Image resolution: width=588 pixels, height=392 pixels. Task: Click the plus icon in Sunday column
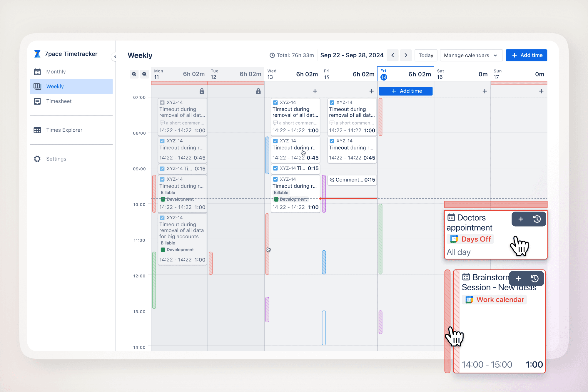point(541,91)
